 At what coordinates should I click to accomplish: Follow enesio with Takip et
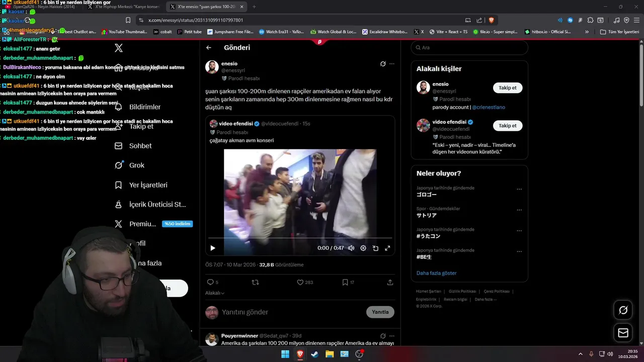[x=508, y=88]
